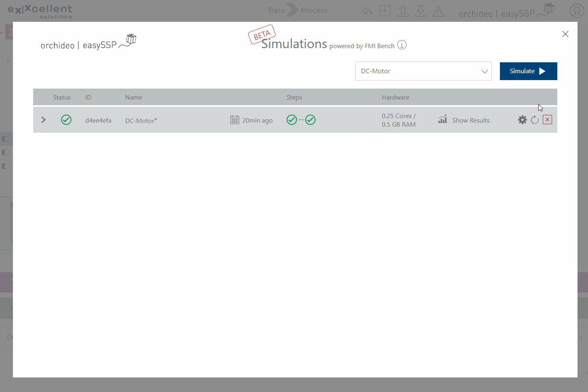Click the calendar icon beside 20min ago
Image resolution: width=588 pixels, height=392 pixels.
235,120
